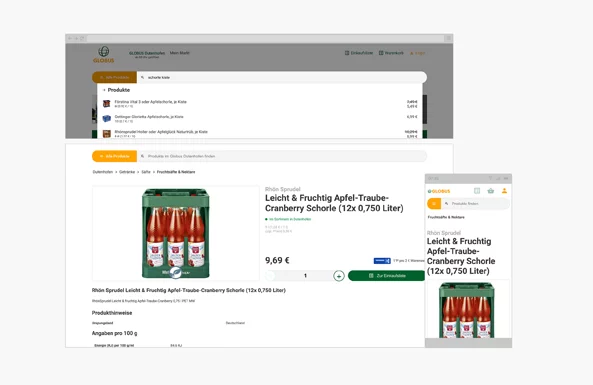
Task: Go to Fruchtsäfte & Nektare in mobile view
Action: pos(446,217)
